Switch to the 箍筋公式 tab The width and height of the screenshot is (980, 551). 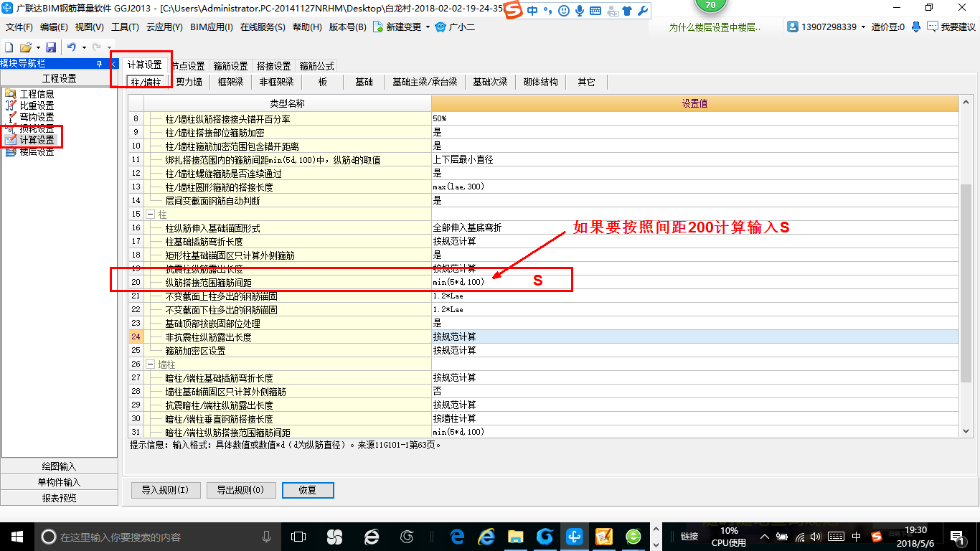(x=316, y=65)
